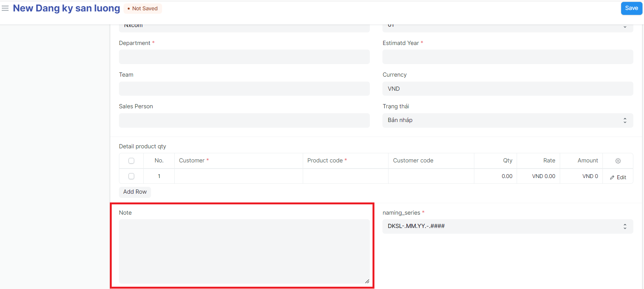Expand the naming_series dropdown
The width and height of the screenshot is (644, 289).
pos(507,226)
